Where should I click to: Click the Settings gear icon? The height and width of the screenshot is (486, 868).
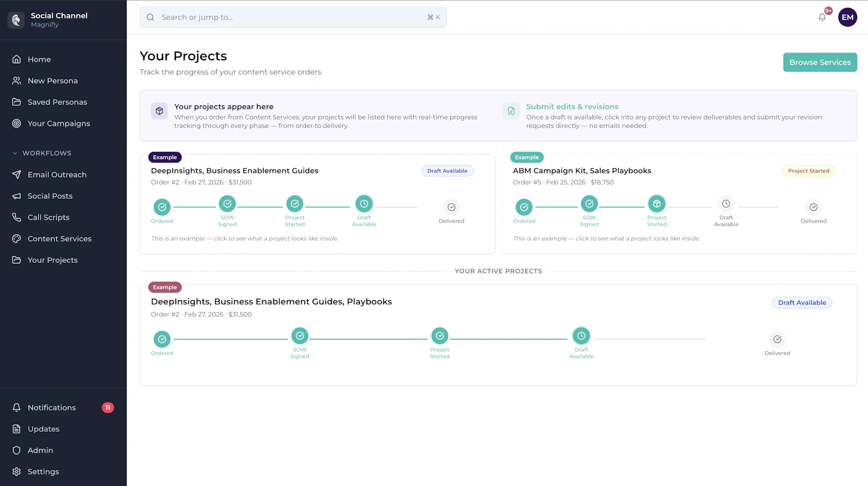[x=17, y=471]
